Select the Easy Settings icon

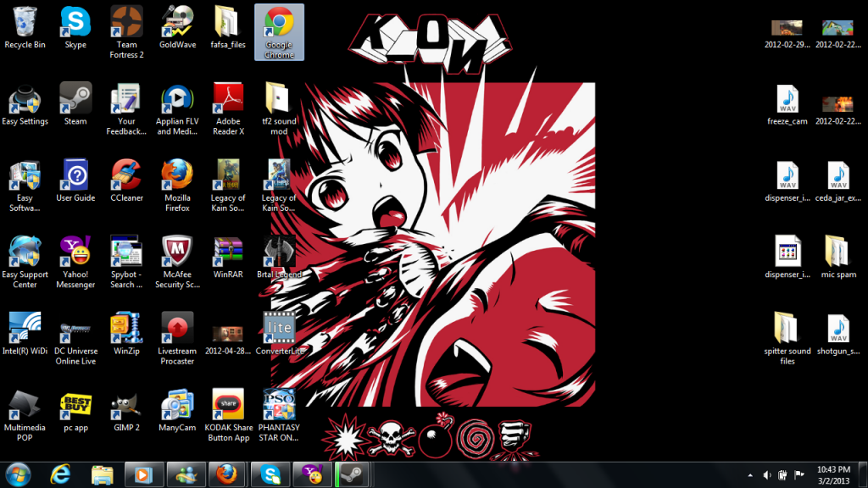pyautogui.click(x=25, y=104)
